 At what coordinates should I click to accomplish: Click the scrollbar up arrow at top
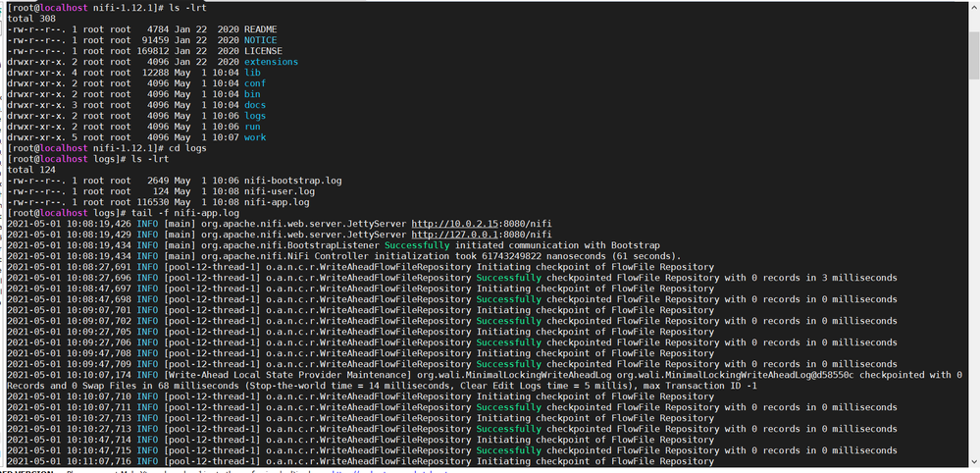[x=974, y=7]
